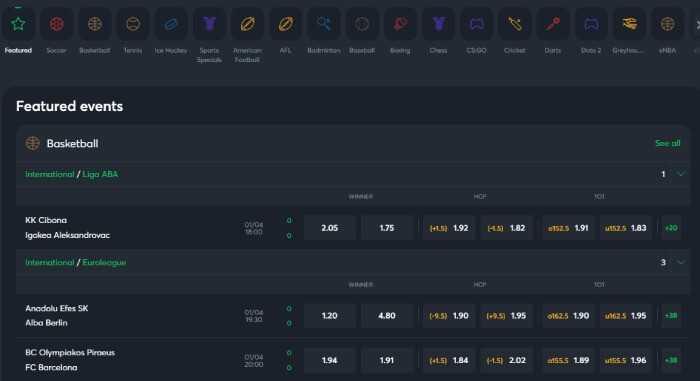Select the Featured star icon
Viewport: 700px width, 381px height.
[x=18, y=24]
